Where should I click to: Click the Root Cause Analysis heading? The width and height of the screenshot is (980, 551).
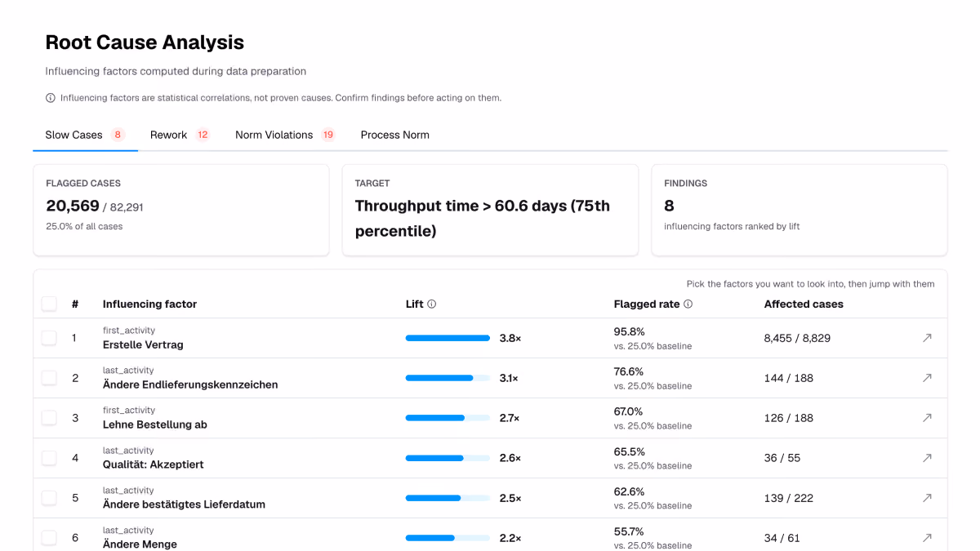(145, 42)
